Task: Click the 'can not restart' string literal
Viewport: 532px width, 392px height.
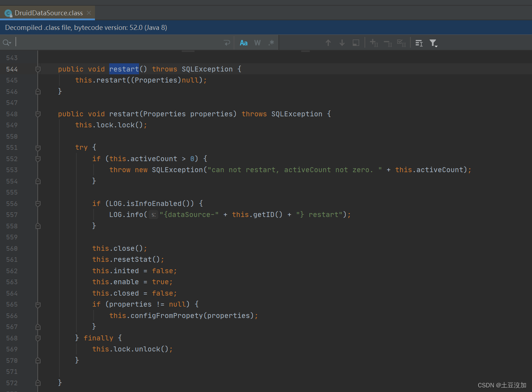Action: pos(294,170)
